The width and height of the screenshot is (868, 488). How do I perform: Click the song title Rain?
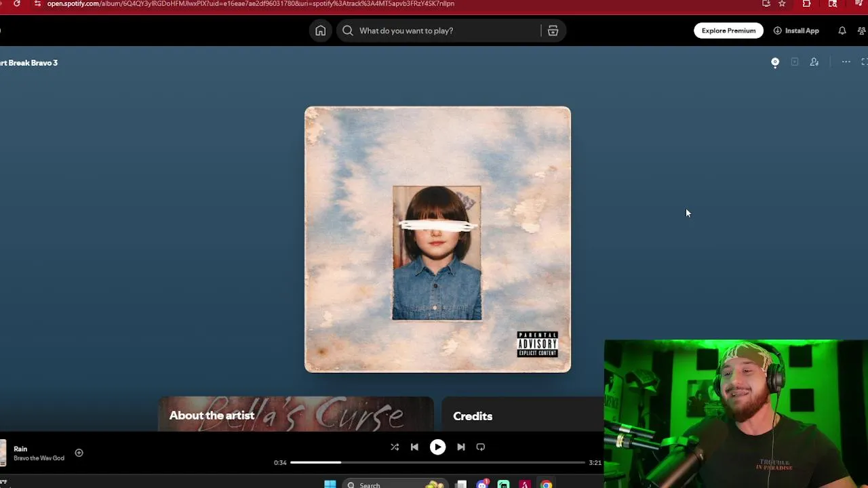point(20,449)
